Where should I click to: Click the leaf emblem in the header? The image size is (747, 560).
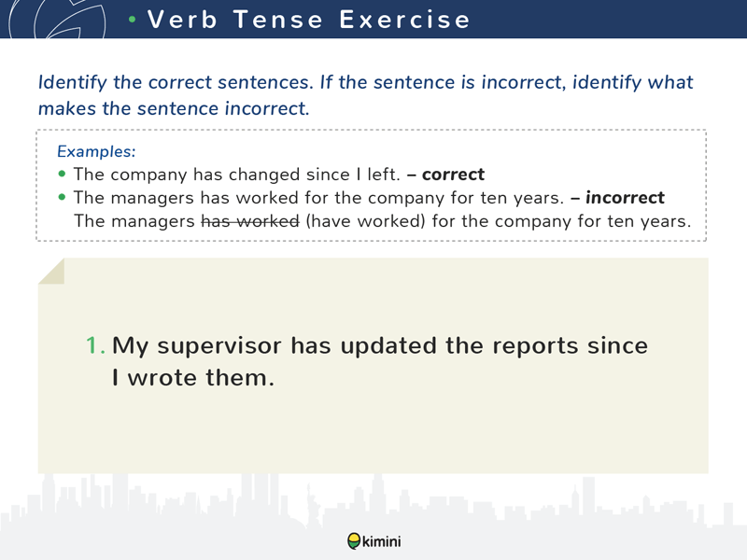[x=58, y=19]
